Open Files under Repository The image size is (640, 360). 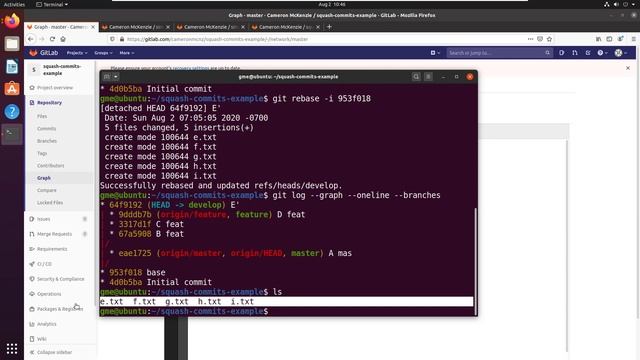pos(42,116)
